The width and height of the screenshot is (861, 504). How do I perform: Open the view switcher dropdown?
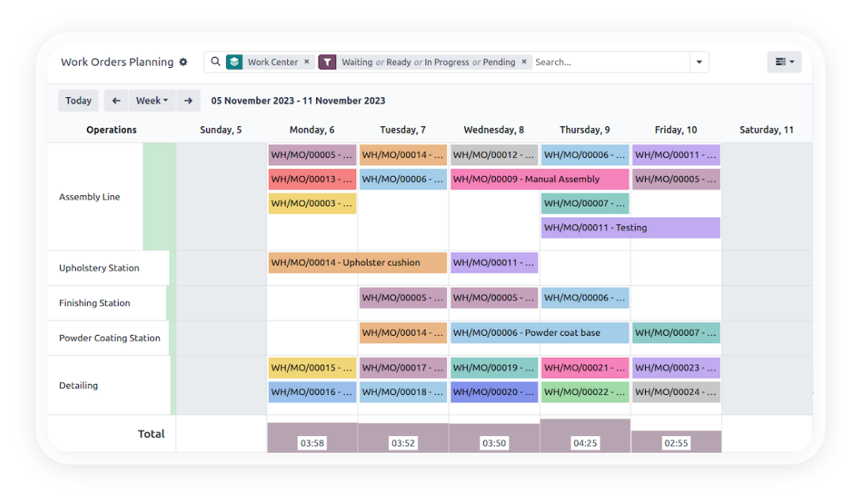(x=784, y=62)
